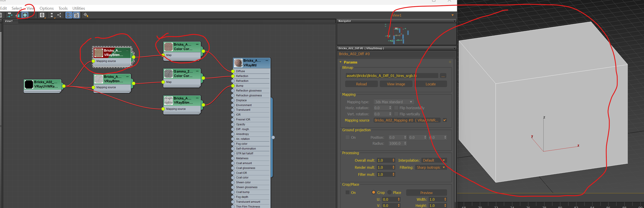Screen dimensions: 644x208
Task: Collapse the selected Bricks VRayBitmap node
Action: coord(128,50)
